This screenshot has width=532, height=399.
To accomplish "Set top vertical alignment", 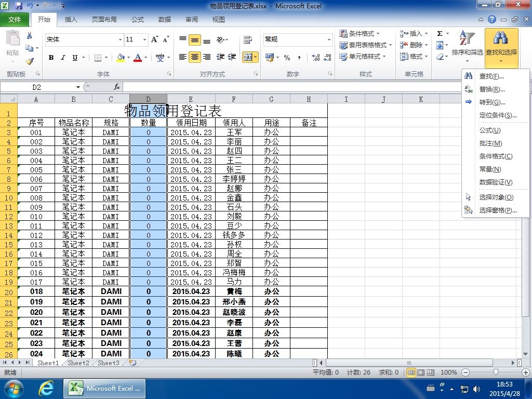I will pyautogui.click(x=183, y=39).
